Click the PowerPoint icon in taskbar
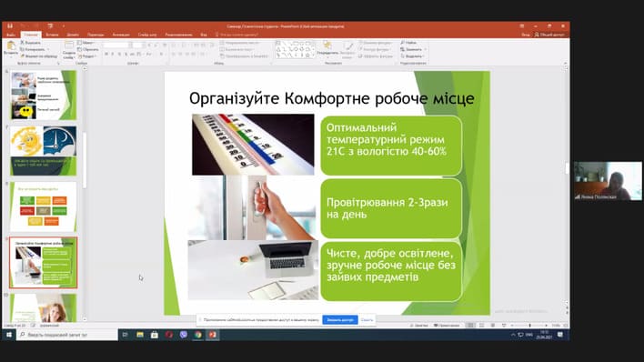 point(212,335)
